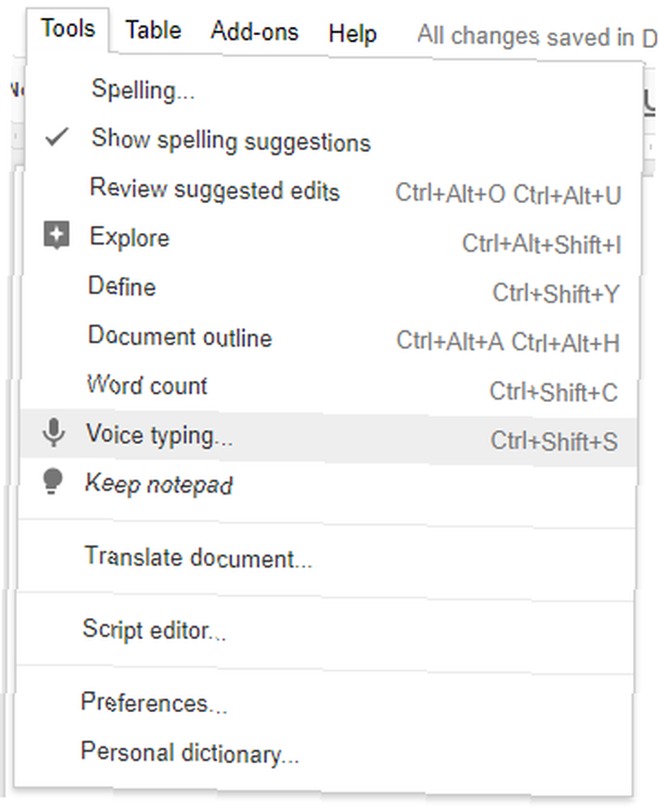Toggle the Show spelling suggestions checkmark
The image size is (659, 812).
[56, 138]
